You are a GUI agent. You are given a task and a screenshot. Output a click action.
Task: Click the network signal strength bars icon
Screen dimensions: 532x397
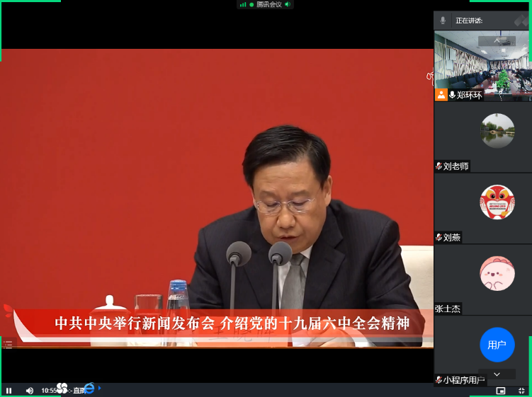[243, 4]
